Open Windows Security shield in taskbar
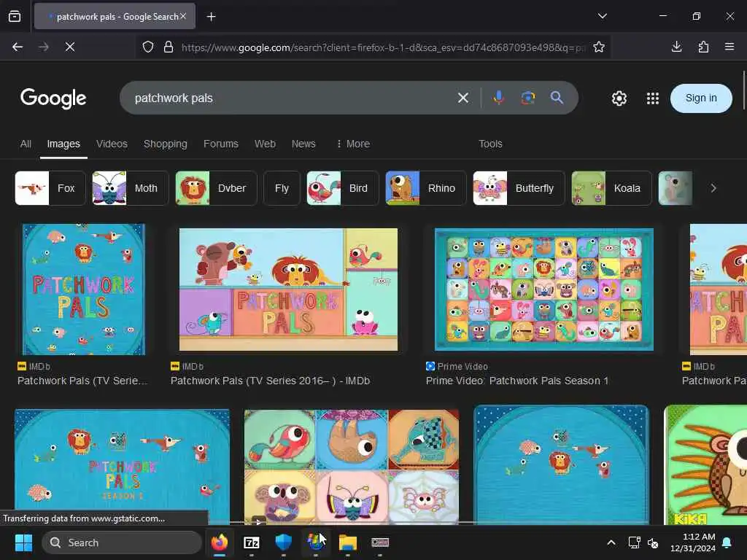The image size is (747, 560). point(284,542)
